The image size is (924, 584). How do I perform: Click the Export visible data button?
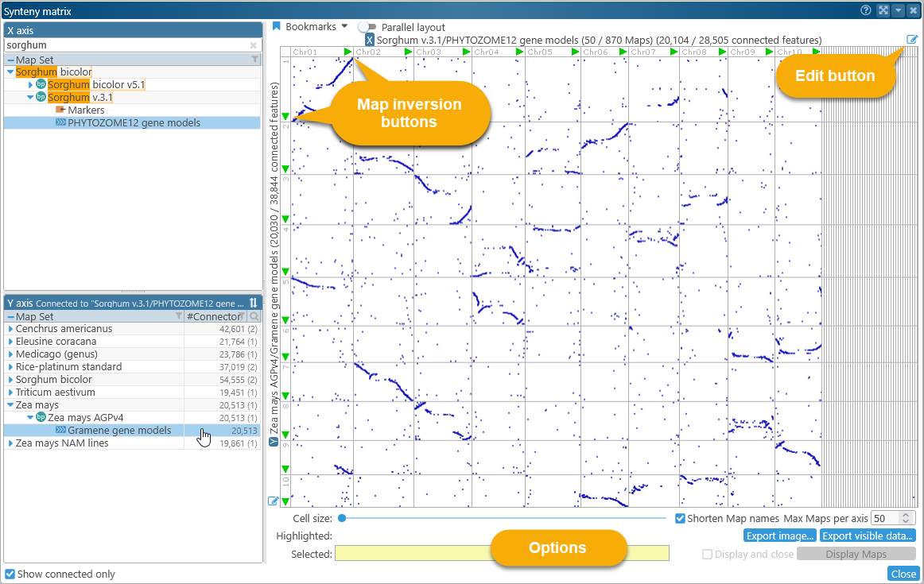tap(868, 536)
